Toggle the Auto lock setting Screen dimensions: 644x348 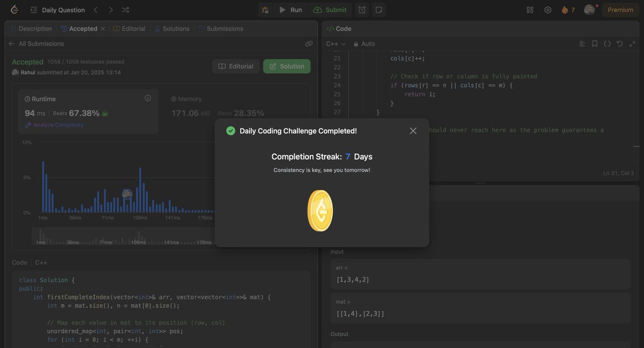click(364, 44)
